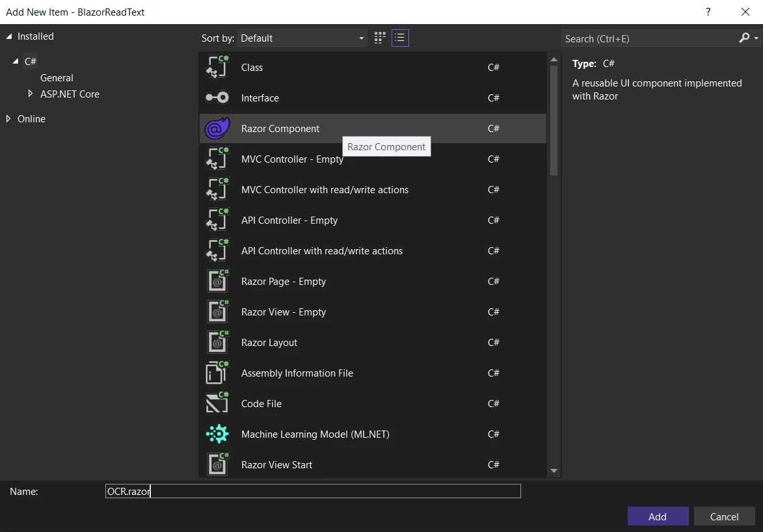This screenshot has height=532, width=763.
Task: Choose Razor Page - Empty template
Action: tap(283, 282)
